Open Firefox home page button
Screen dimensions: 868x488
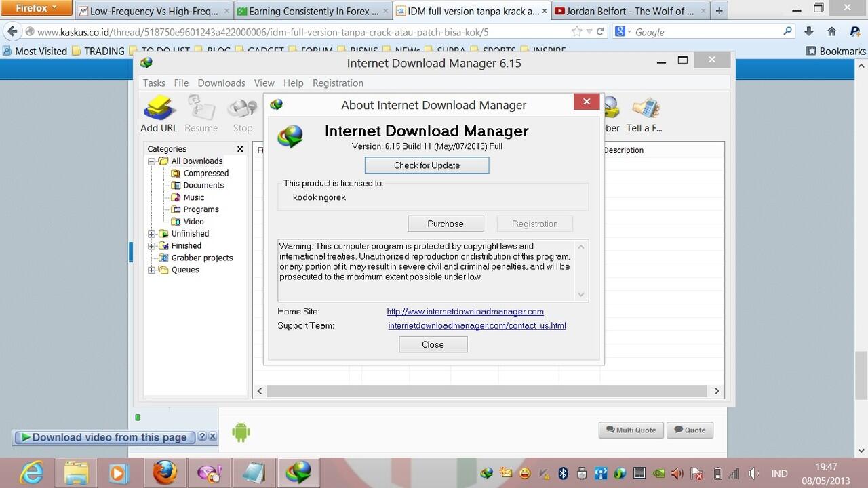(831, 31)
